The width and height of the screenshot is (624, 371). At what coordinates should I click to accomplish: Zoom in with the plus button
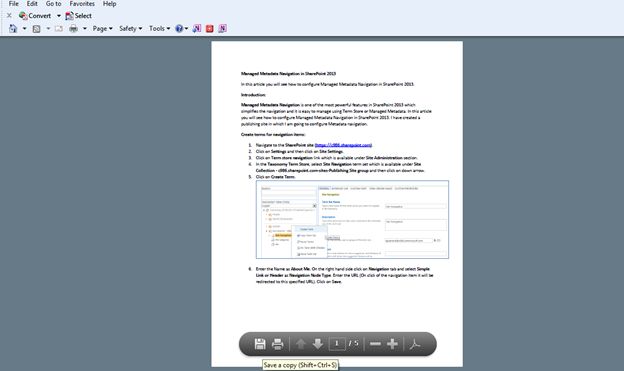pos(392,344)
